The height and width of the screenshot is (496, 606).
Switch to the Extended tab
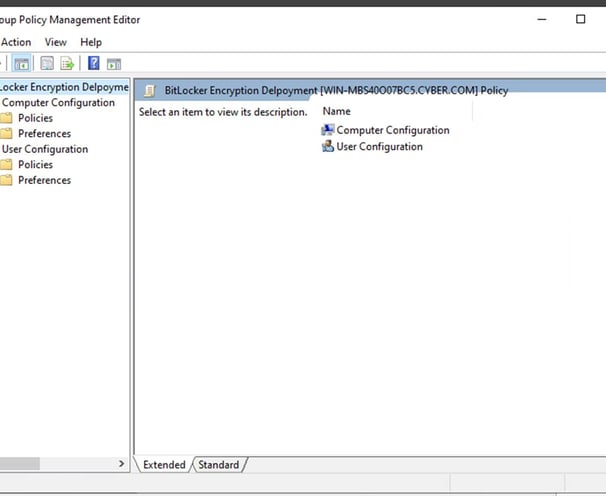[x=164, y=465]
